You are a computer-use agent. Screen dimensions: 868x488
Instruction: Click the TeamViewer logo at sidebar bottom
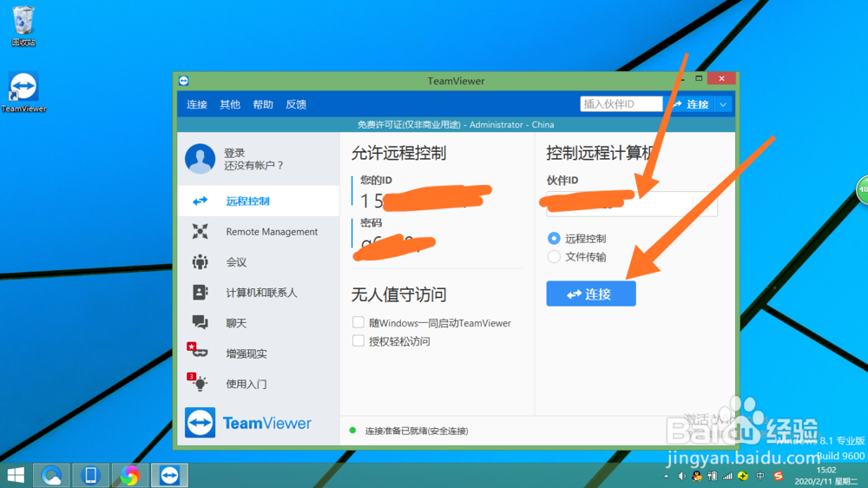coord(248,423)
